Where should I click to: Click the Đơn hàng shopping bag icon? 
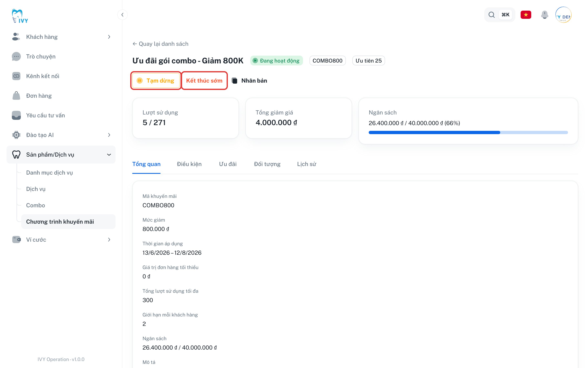[x=16, y=96]
